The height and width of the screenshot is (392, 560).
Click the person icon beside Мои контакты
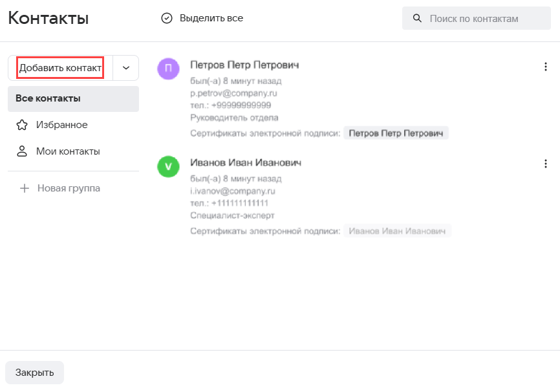coord(22,151)
